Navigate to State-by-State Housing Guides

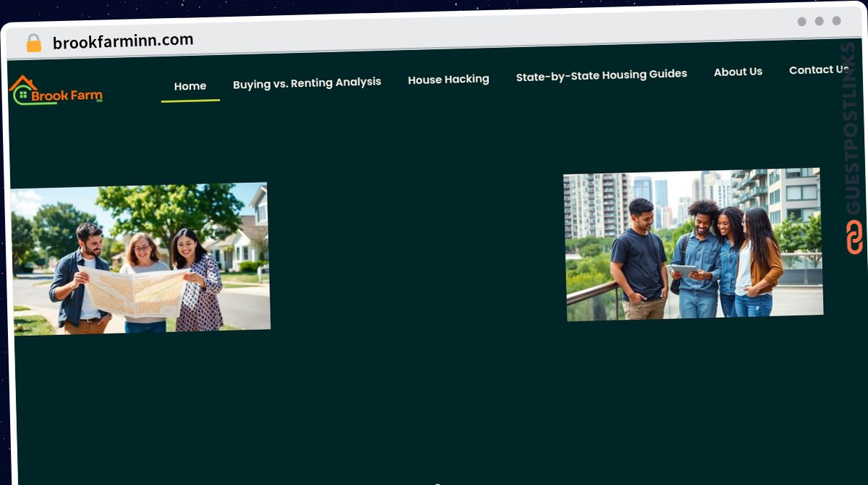(601, 75)
